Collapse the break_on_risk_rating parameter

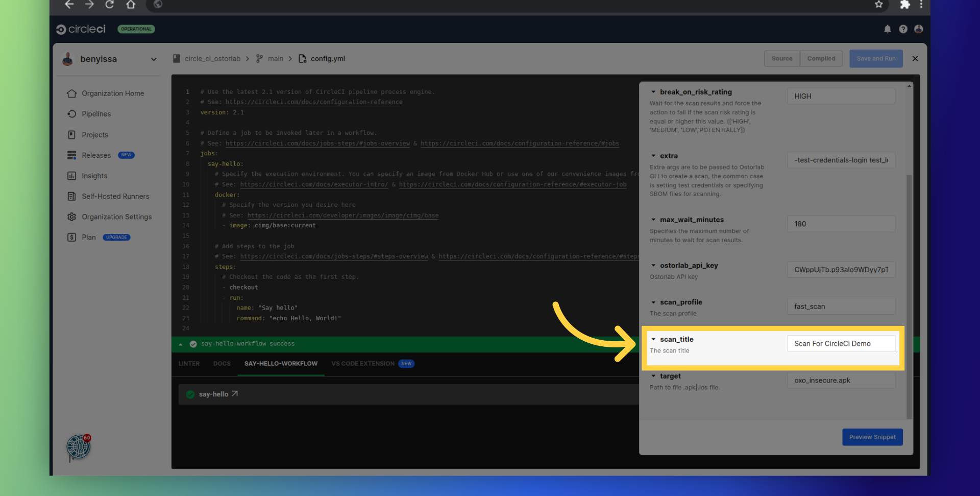tap(653, 92)
